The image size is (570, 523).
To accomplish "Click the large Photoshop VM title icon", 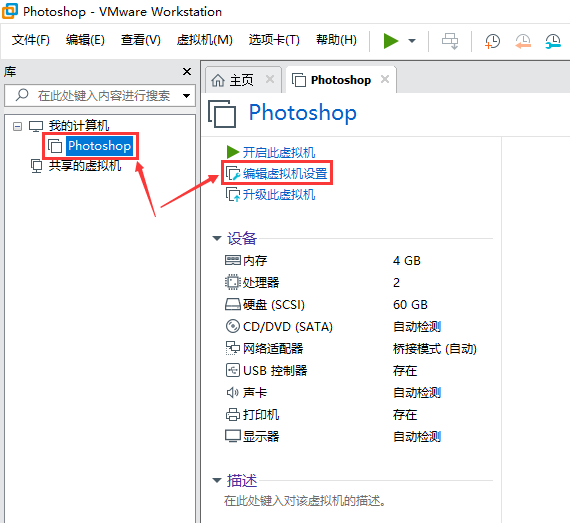I will [x=222, y=114].
